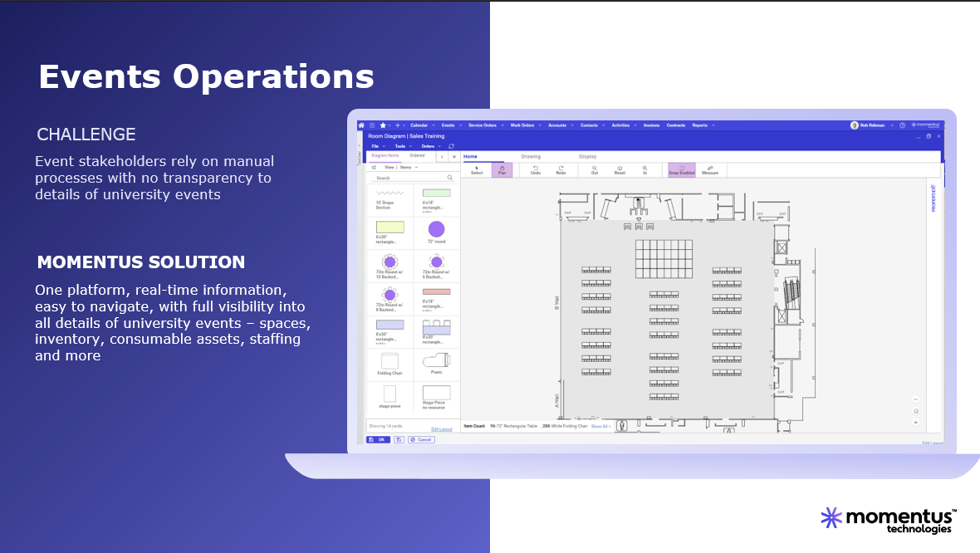Click the search magnifier icon
The width and height of the screenshot is (980, 553).
point(450,178)
